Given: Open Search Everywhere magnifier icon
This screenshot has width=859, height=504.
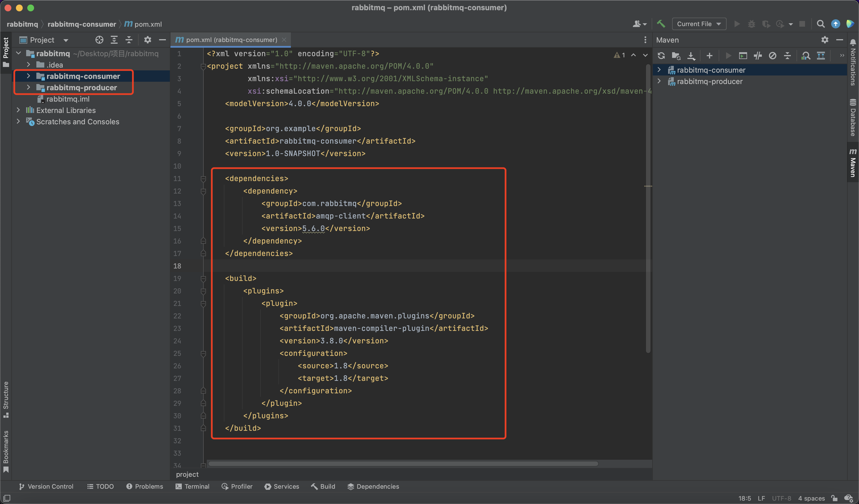Looking at the screenshot, I should point(820,24).
